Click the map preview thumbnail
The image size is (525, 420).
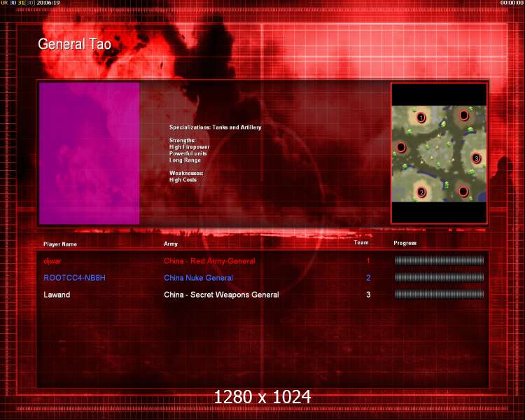click(x=439, y=154)
